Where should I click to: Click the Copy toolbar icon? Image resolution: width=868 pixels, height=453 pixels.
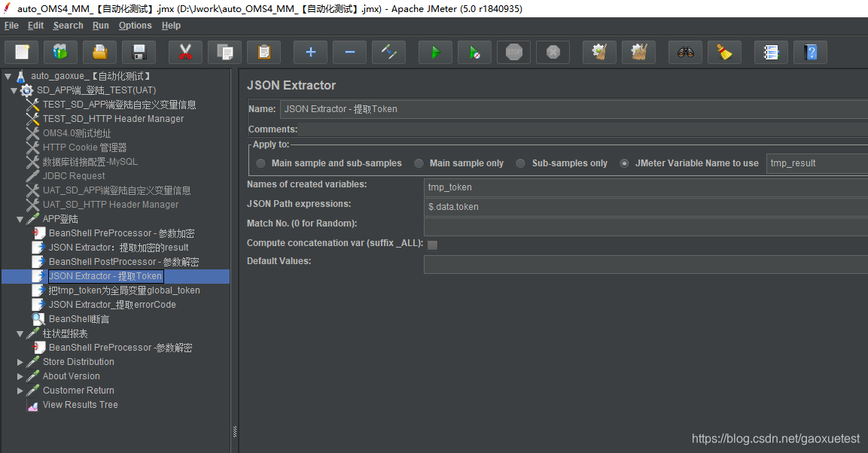click(225, 53)
